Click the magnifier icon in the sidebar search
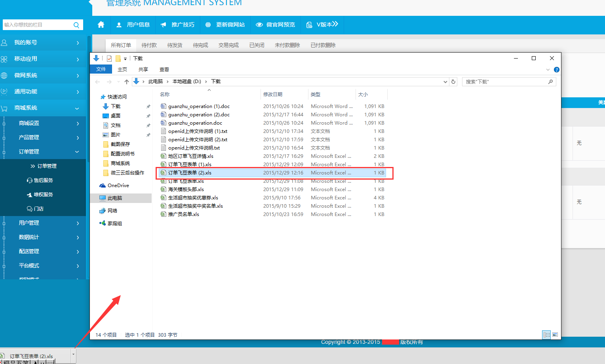 [76, 25]
